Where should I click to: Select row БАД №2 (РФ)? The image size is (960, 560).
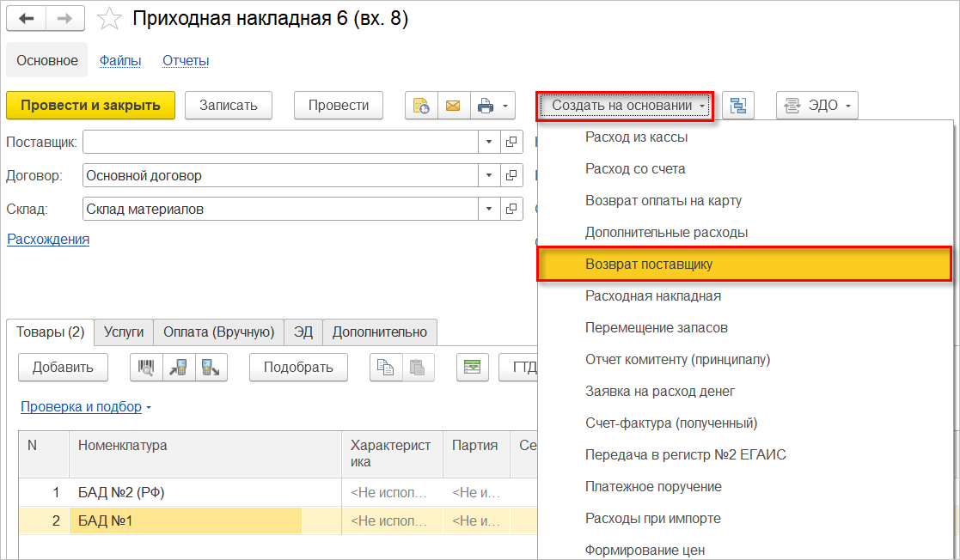[278, 492]
